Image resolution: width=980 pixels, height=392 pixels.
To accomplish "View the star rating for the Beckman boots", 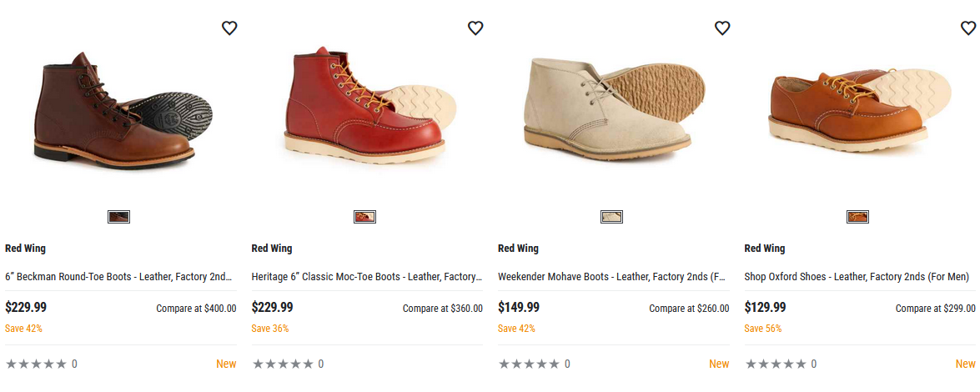I will pos(36,364).
